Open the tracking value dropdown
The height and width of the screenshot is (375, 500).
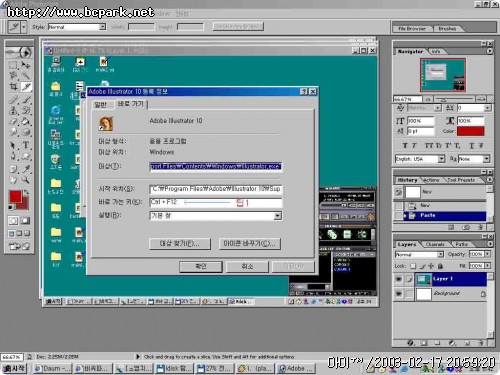[487, 108]
